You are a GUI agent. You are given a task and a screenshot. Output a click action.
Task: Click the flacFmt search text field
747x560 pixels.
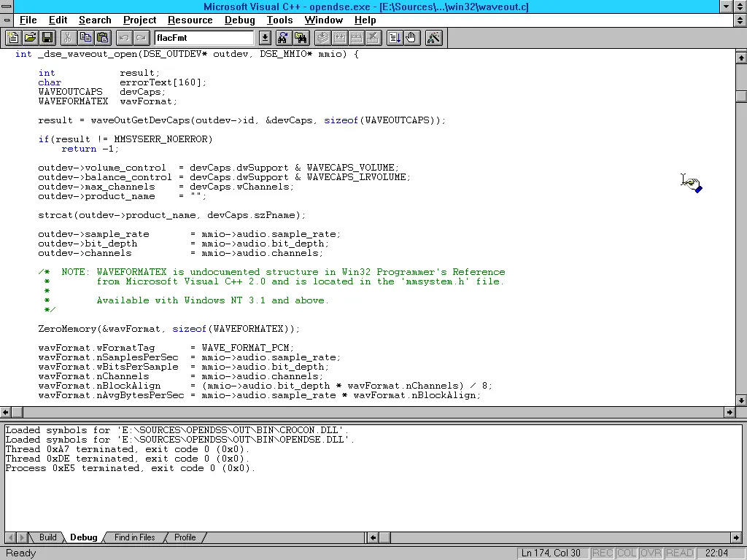click(x=204, y=38)
